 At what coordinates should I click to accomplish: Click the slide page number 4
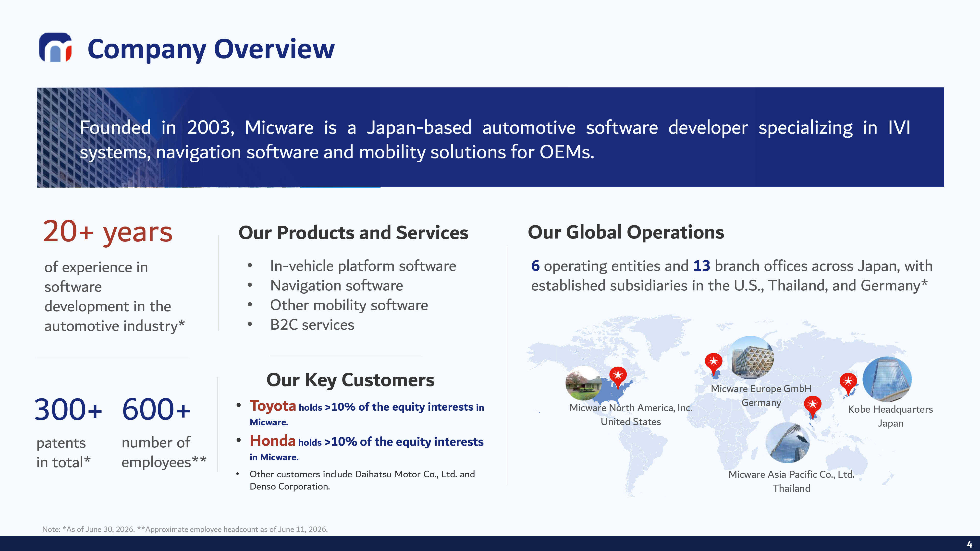click(970, 544)
